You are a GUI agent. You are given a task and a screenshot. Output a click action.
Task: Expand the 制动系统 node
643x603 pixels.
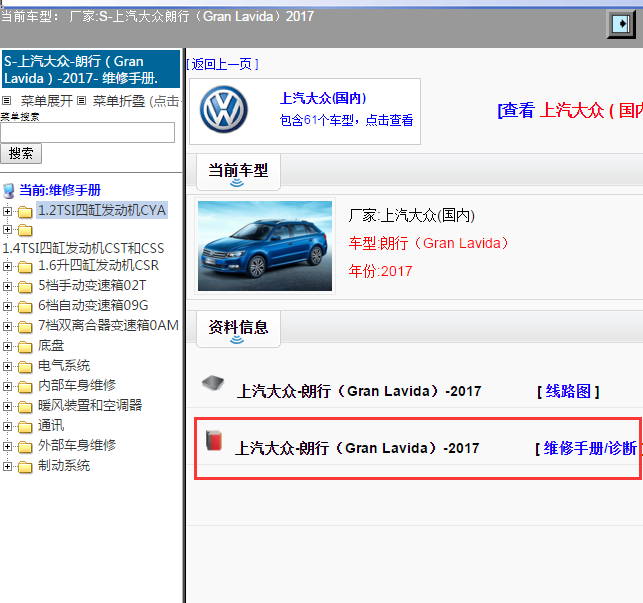(7, 466)
